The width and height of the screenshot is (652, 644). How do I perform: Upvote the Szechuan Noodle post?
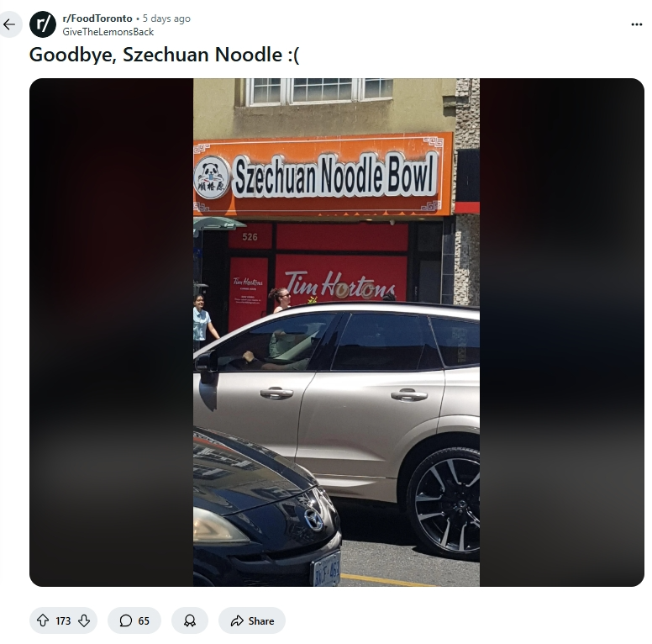point(43,620)
